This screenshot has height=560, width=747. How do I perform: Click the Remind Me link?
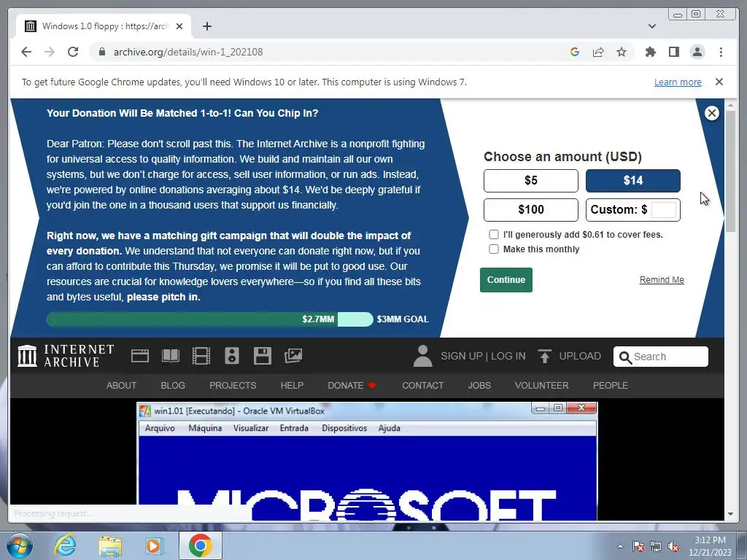coord(661,279)
